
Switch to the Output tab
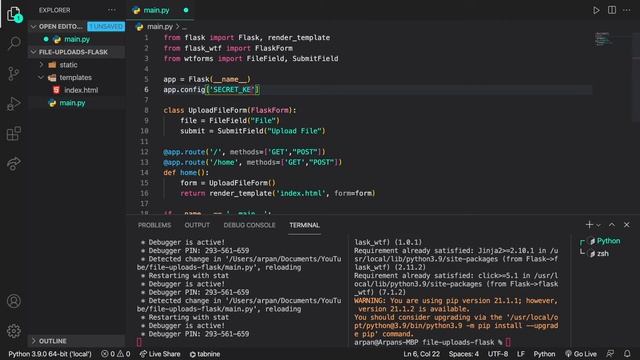(197, 225)
